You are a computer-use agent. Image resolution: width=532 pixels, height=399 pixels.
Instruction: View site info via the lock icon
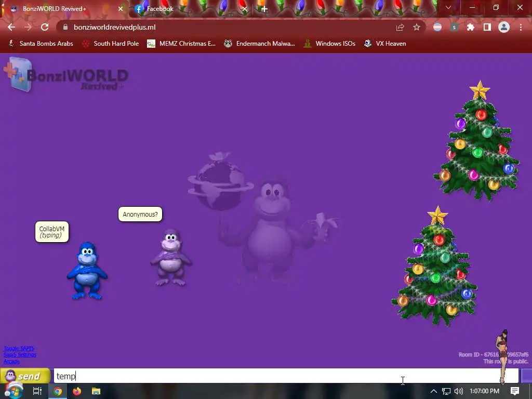pyautogui.click(x=65, y=27)
